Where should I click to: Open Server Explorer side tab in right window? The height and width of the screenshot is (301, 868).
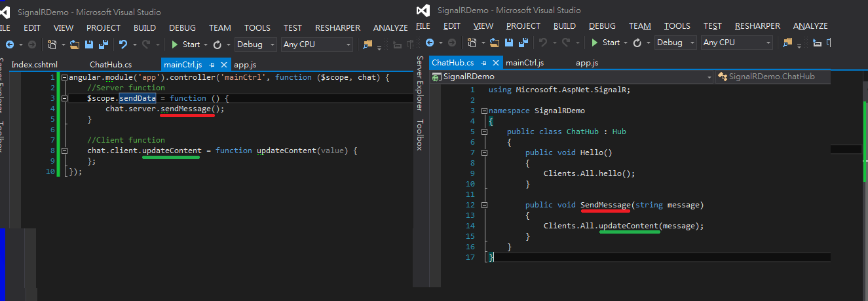[421, 83]
